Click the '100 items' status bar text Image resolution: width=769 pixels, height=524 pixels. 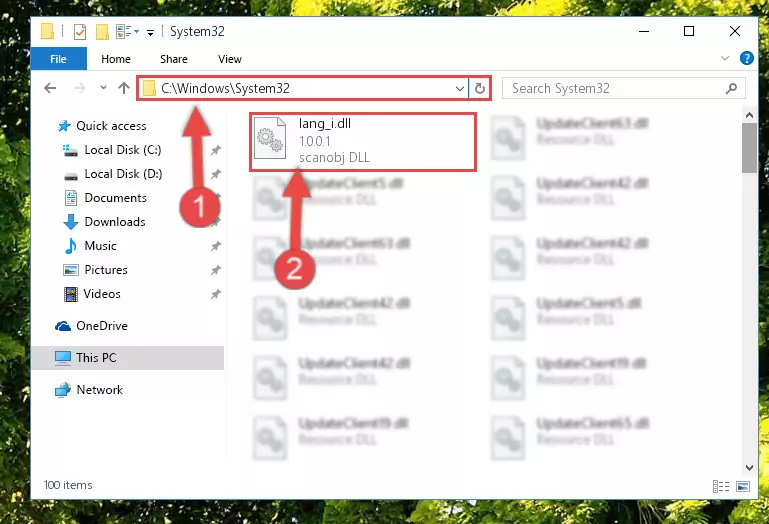(68, 485)
